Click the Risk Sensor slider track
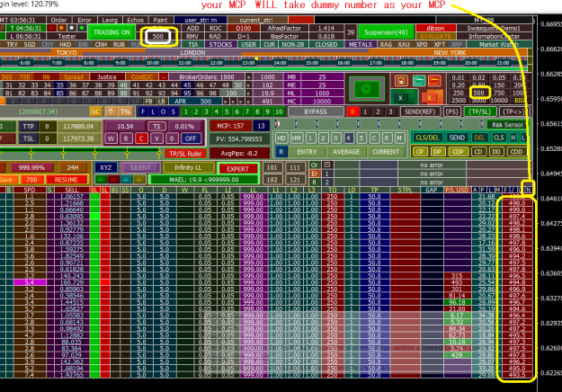The height and width of the screenshot is (392, 562). pyautogui.click(x=379, y=124)
